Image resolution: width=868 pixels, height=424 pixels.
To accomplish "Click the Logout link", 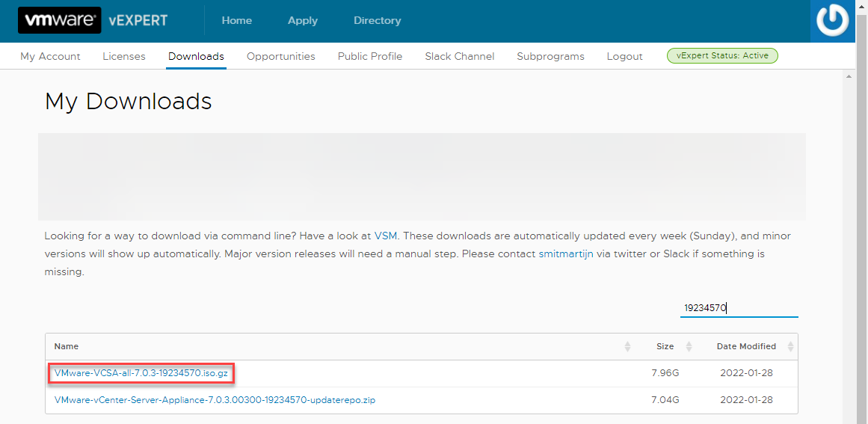I will tap(624, 57).
